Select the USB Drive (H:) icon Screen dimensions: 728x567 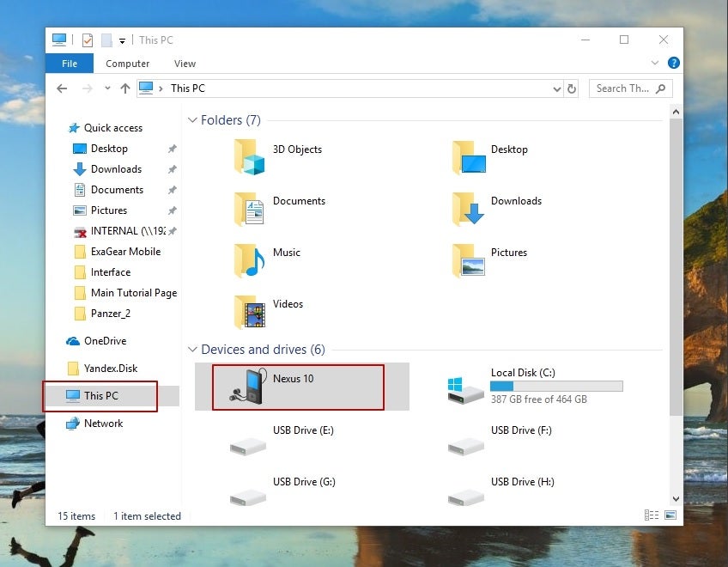pos(465,497)
